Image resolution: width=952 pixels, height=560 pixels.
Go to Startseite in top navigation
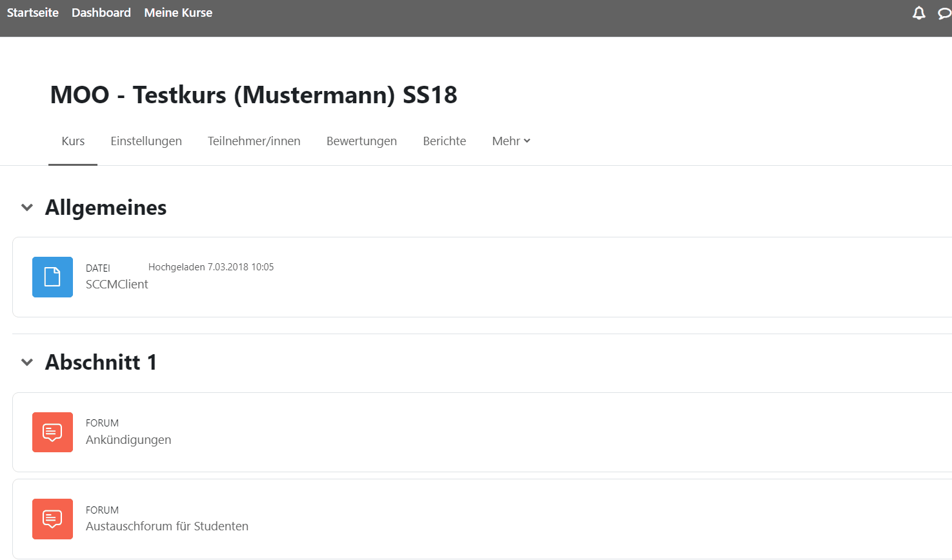(33, 13)
